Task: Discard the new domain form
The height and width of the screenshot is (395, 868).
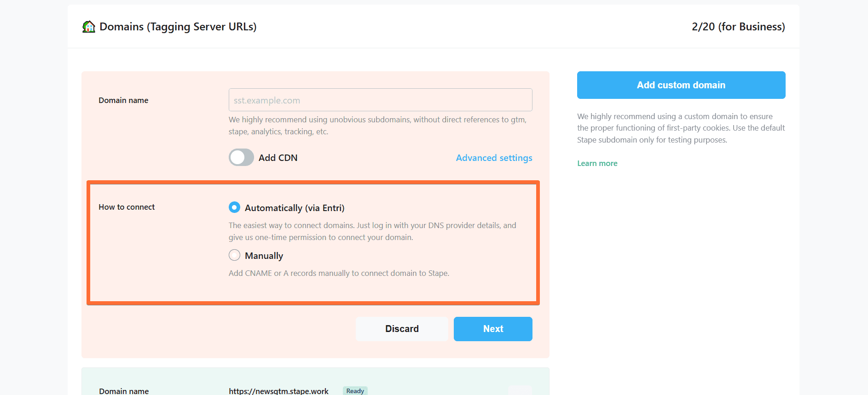Action: tap(402, 329)
